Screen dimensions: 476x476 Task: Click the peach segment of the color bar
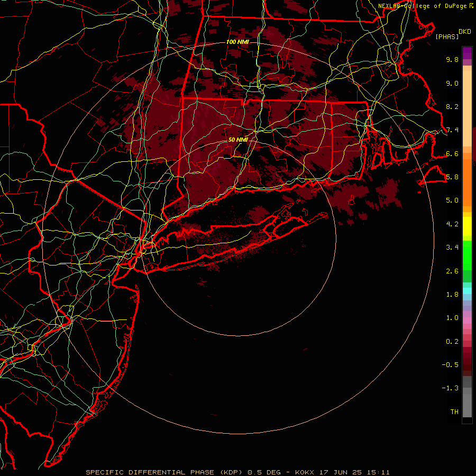pyautogui.click(x=467, y=108)
